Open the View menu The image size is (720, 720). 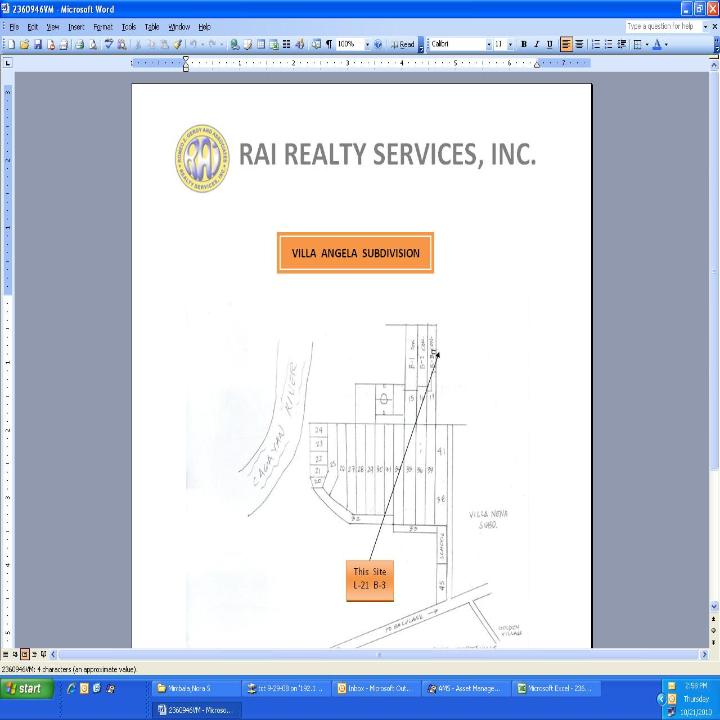(x=53, y=27)
